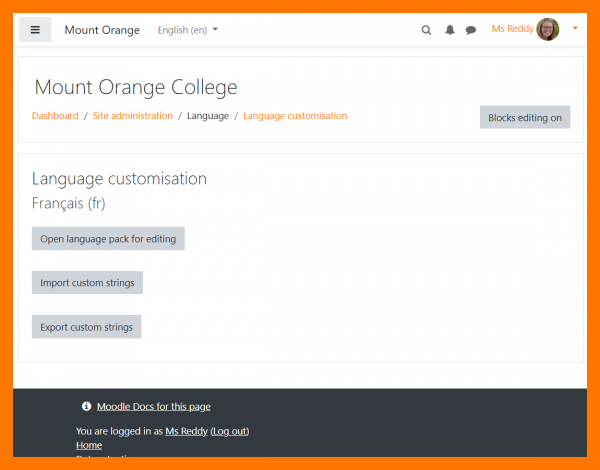The width and height of the screenshot is (600, 470).
Task: Open Moodle Docs for this page
Action: click(153, 406)
